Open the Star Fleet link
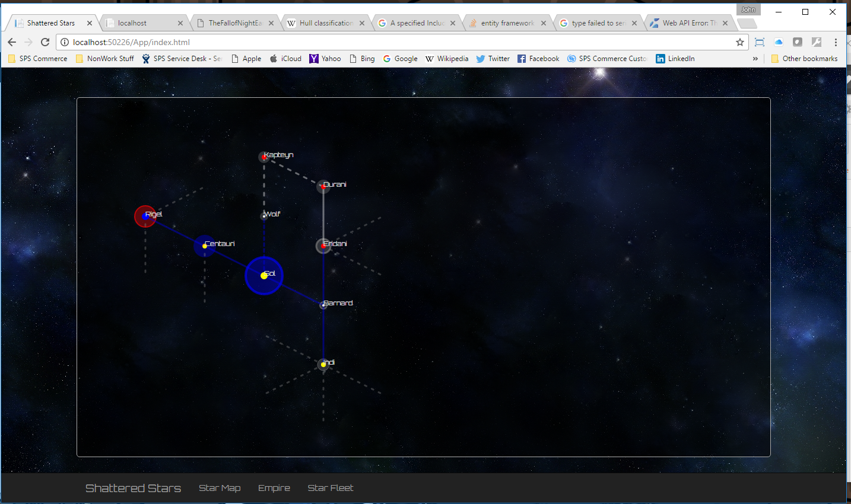The width and height of the screenshot is (851, 504). click(331, 488)
